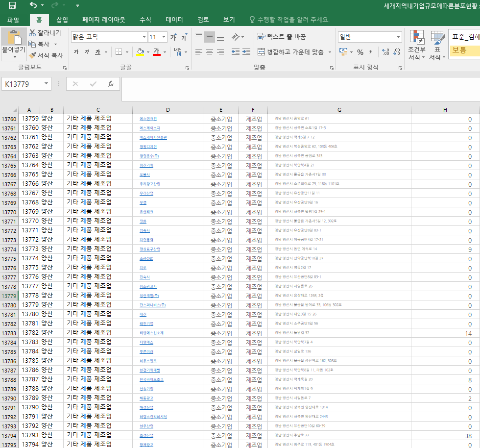Viewport: 480px width, 448px height.
Task: Switch to the 수식 formulas tab
Action: pyautogui.click(x=145, y=20)
